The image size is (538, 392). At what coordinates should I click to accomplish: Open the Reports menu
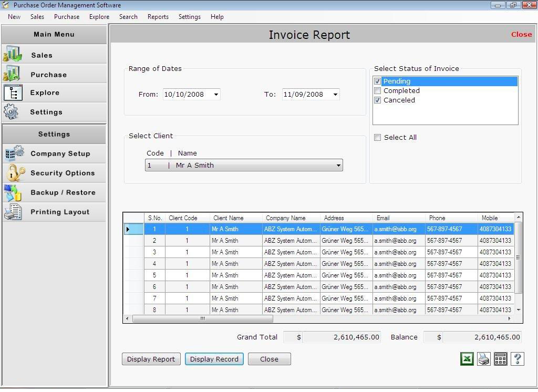coord(158,17)
